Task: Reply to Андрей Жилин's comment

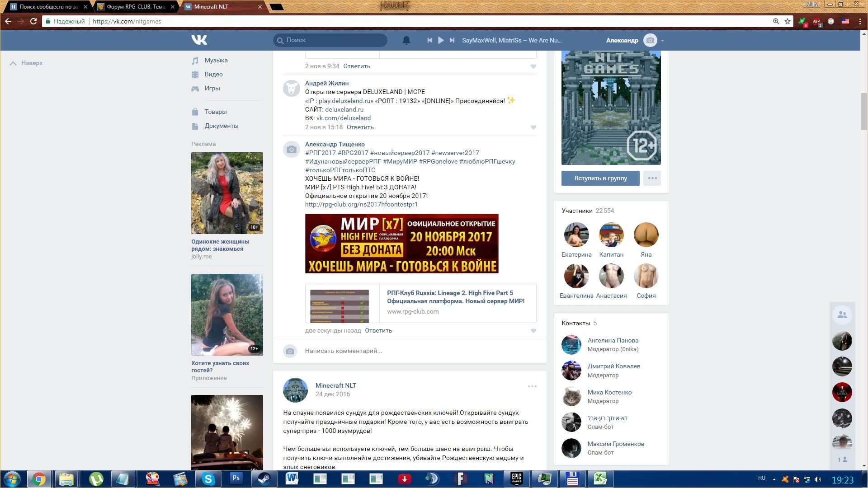Action: tap(360, 127)
